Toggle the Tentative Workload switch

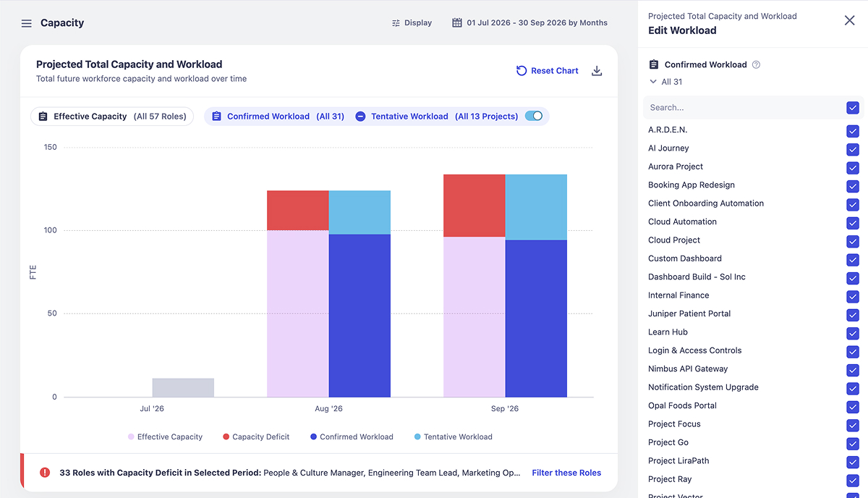pos(534,116)
